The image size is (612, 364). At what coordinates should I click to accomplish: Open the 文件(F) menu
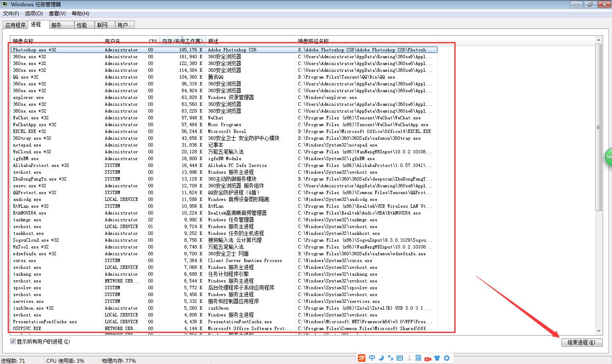point(11,14)
